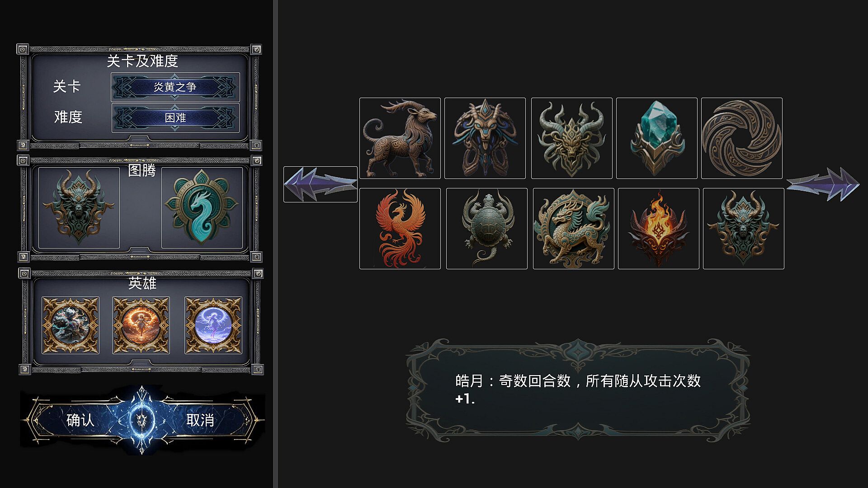Pick the qilin dragon-horse totem
868x488 pixels.
coord(574,229)
